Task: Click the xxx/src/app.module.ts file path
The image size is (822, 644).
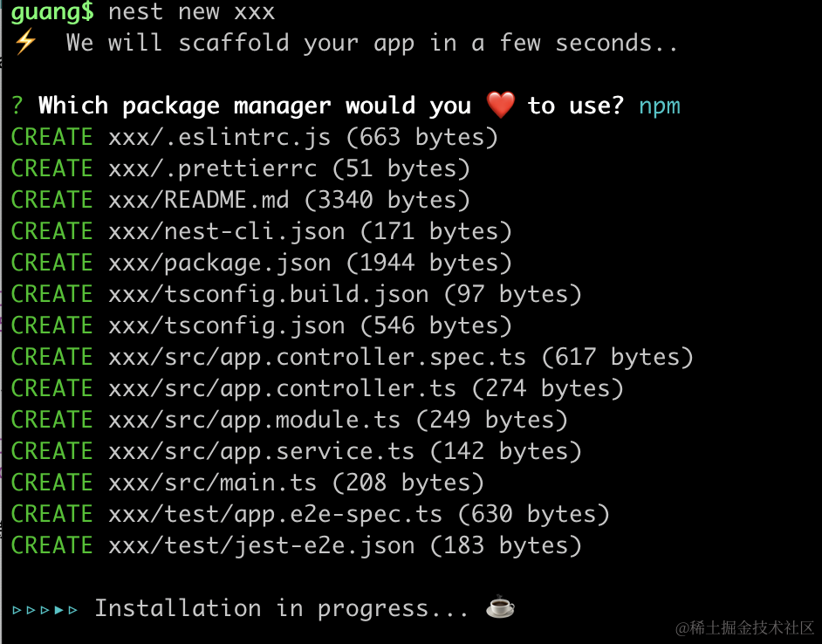Action: (254, 420)
